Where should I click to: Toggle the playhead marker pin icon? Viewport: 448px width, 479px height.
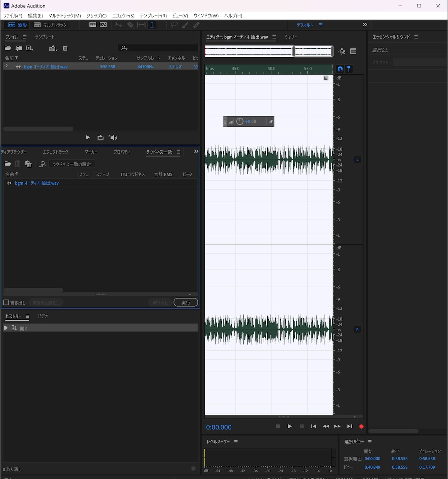pyautogui.click(x=349, y=69)
